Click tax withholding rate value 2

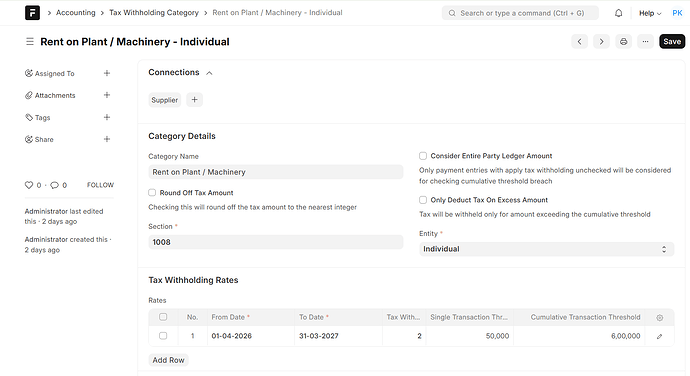pos(404,336)
